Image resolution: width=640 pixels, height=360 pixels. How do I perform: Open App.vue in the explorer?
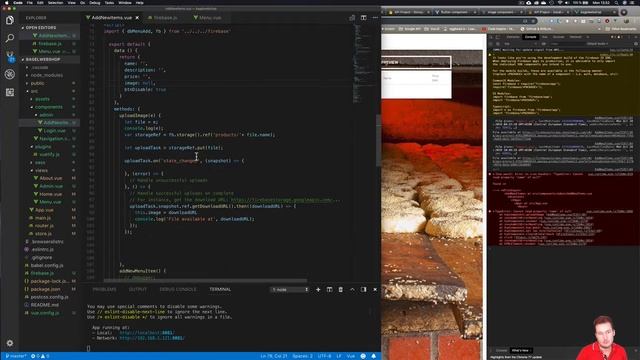44,210
